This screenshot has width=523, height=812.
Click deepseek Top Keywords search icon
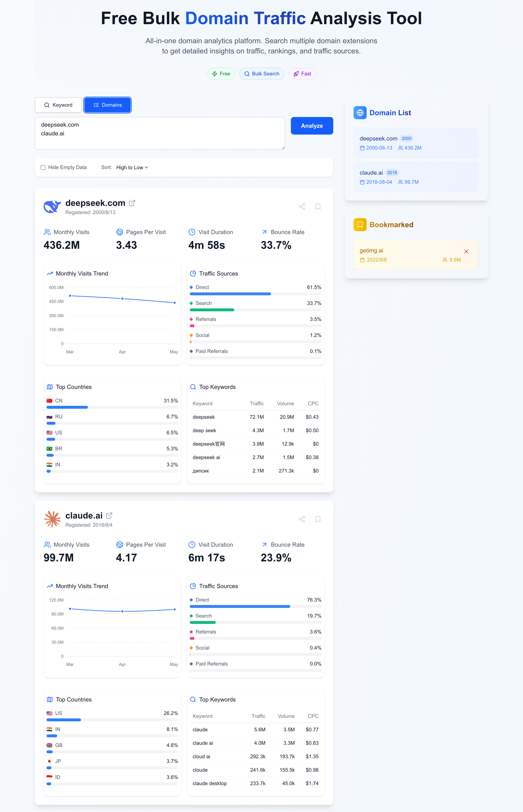tap(193, 387)
